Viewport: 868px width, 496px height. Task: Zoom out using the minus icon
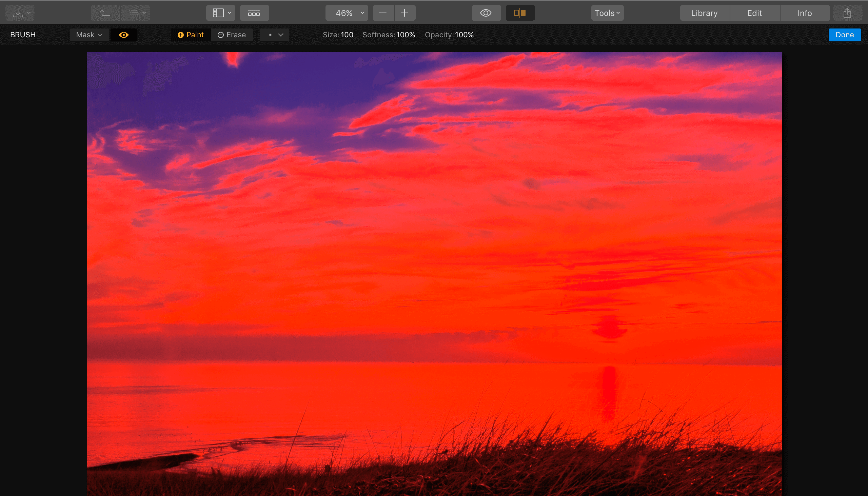tap(383, 13)
